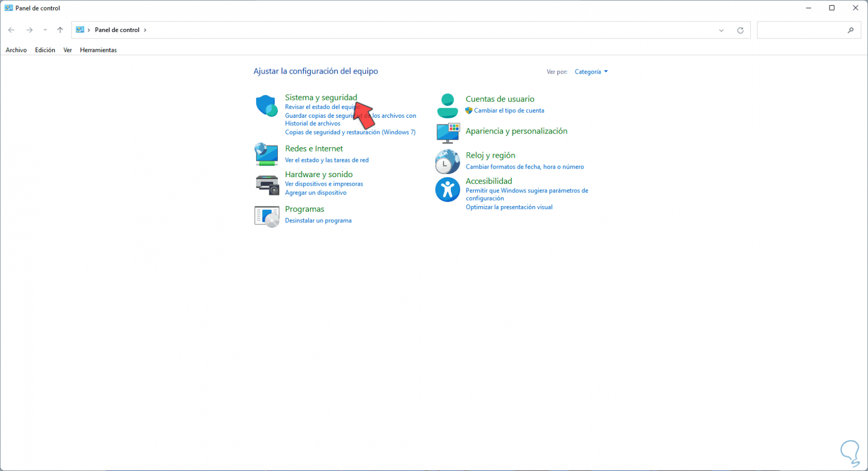The width and height of the screenshot is (868, 471).
Task: Click Revisar el estado del equipo
Action: click(322, 107)
